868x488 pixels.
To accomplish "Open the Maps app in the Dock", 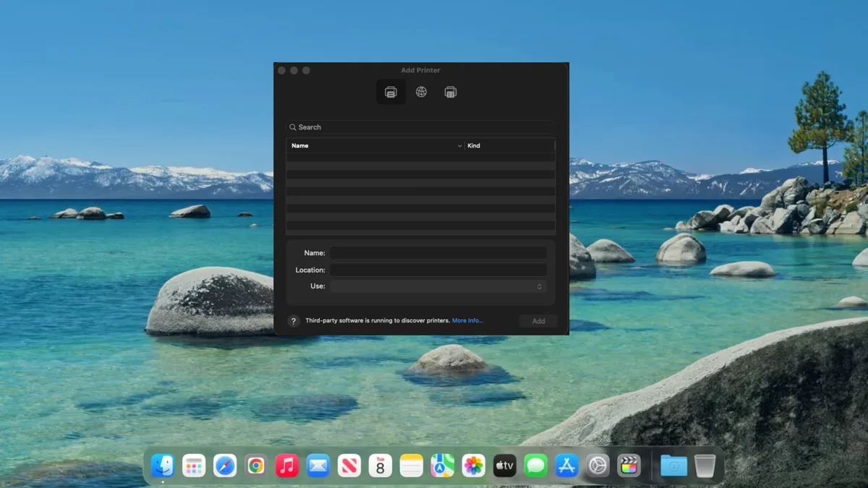I will point(443,466).
